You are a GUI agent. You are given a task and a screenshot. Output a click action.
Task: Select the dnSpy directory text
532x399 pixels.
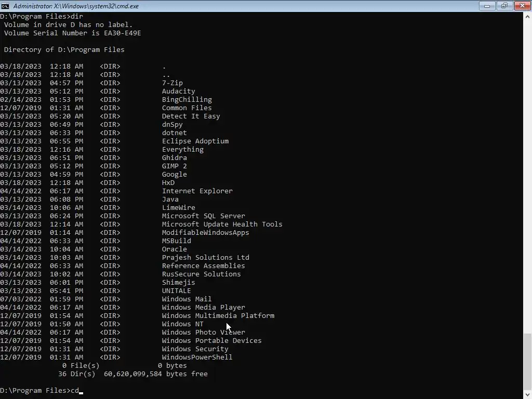point(172,125)
